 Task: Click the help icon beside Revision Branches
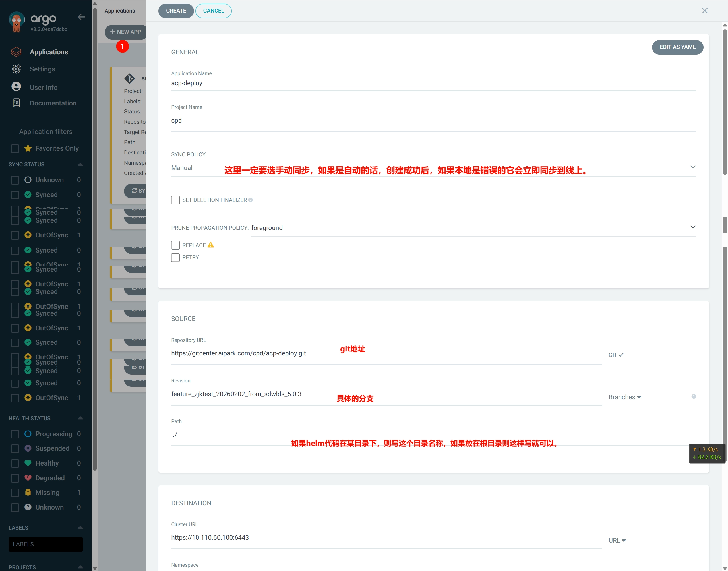click(694, 396)
